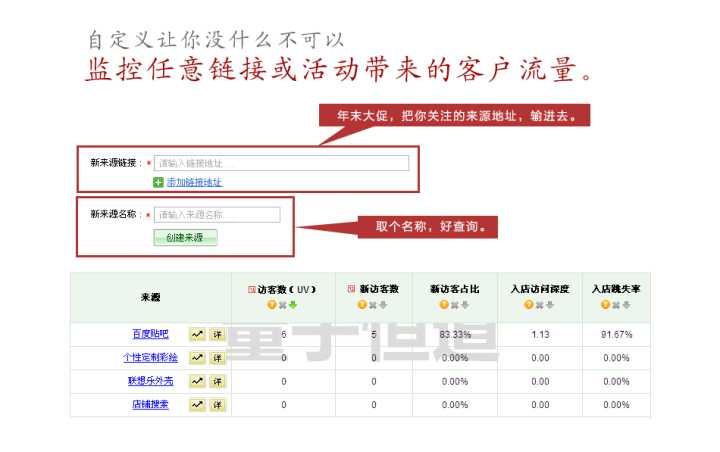Click the descending sort arrow under 入店跳失率
720x452 pixels.
[626, 305]
